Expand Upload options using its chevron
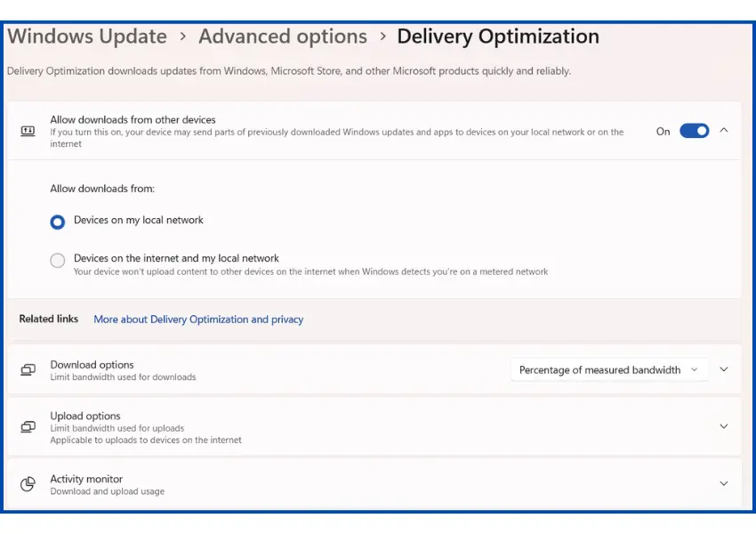Screen dimensions: 756x534 point(724,427)
